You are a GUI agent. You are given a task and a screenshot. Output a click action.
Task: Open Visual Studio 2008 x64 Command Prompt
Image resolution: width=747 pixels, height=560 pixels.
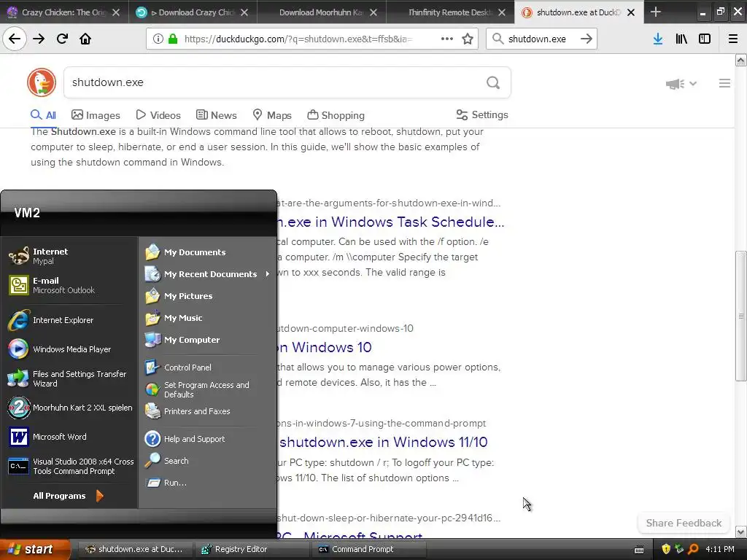pos(69,466)
